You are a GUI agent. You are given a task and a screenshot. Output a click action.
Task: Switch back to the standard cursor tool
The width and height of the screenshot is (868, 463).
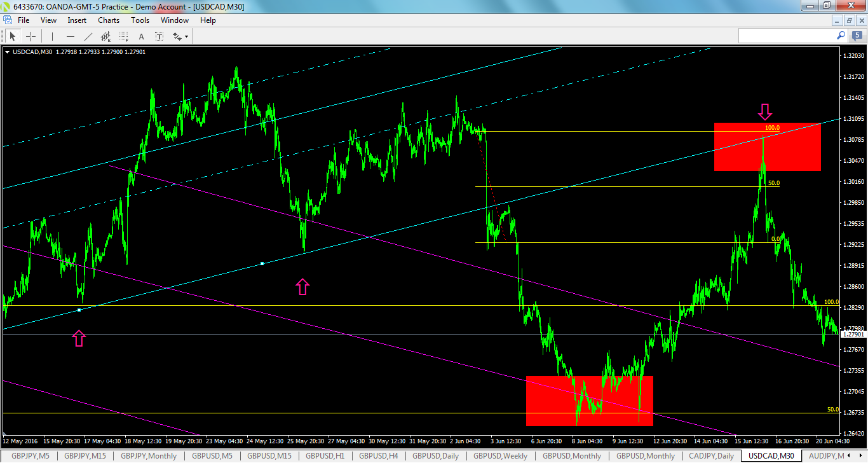[13, 36]
